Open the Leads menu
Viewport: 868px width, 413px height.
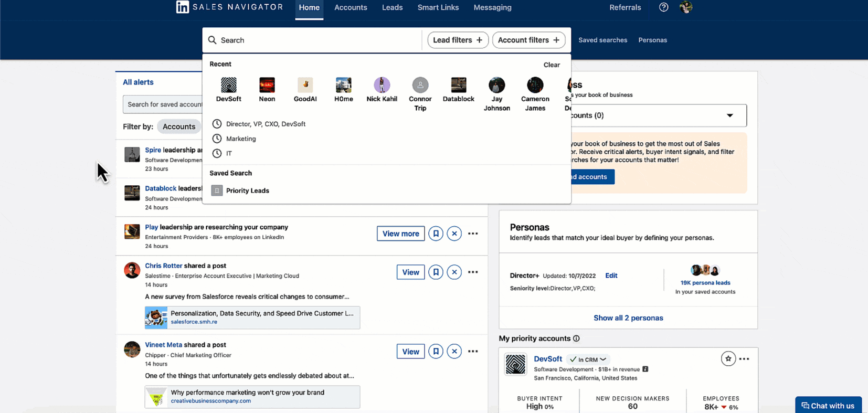[x=392, y=7]
